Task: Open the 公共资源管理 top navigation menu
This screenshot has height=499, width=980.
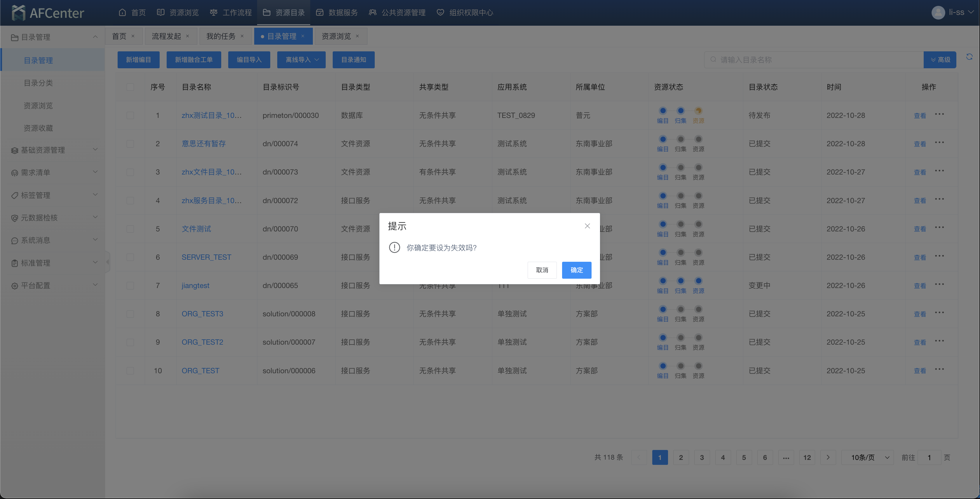Action: click(x=397, y=13)
